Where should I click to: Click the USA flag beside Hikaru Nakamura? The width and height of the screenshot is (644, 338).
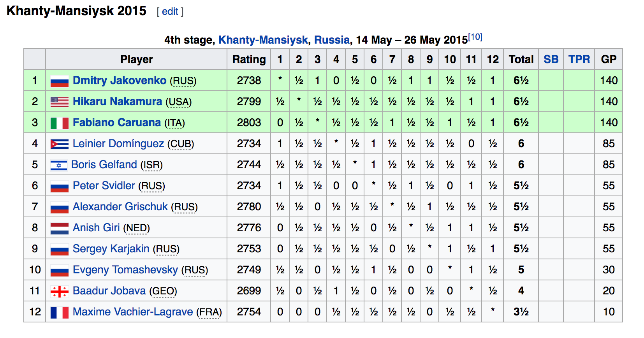pyautogui.click(x=60, y=102)
